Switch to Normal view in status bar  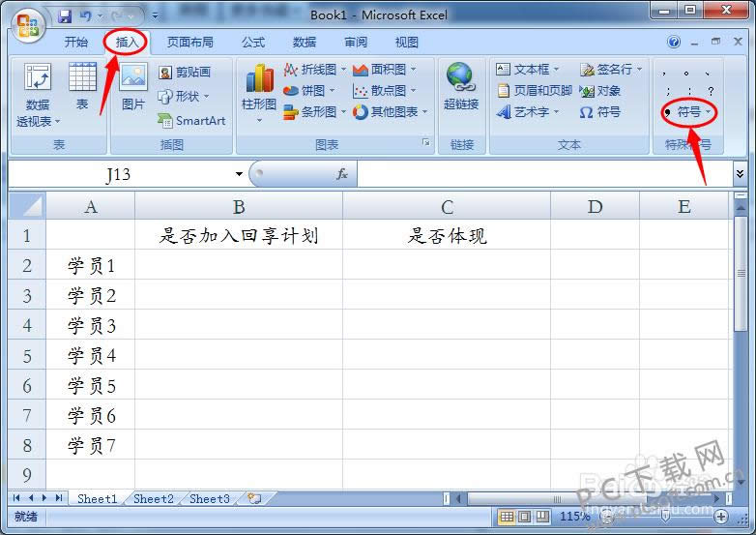(507, 517)
